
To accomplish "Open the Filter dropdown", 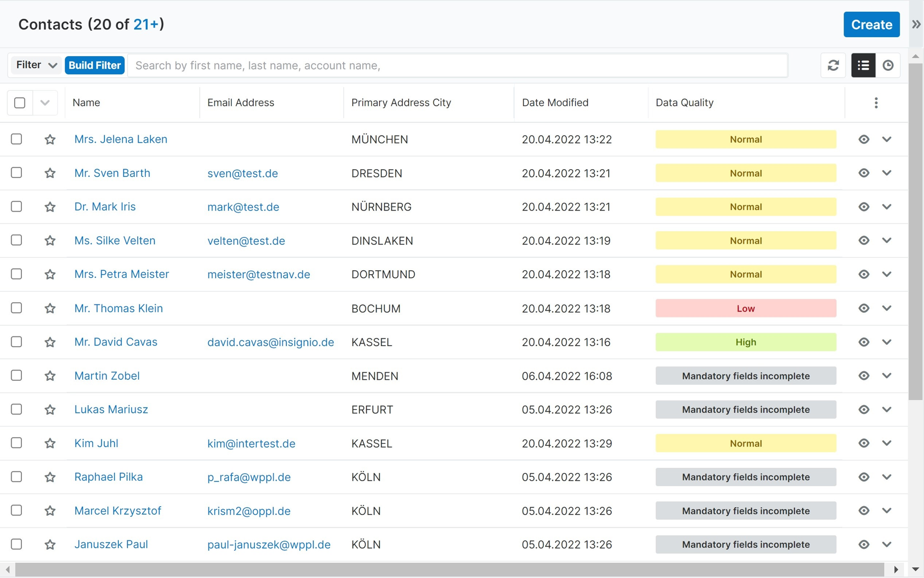I will (36, 65).
